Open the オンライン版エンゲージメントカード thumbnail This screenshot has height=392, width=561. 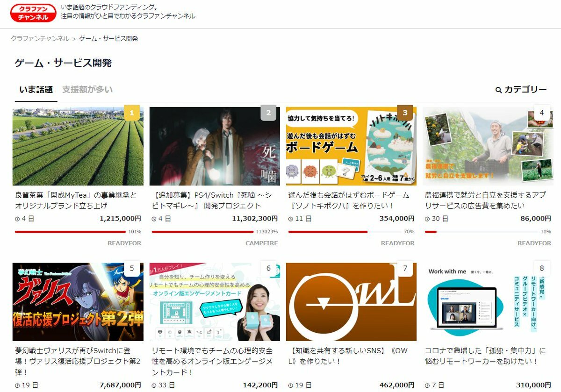click(215, 302)
